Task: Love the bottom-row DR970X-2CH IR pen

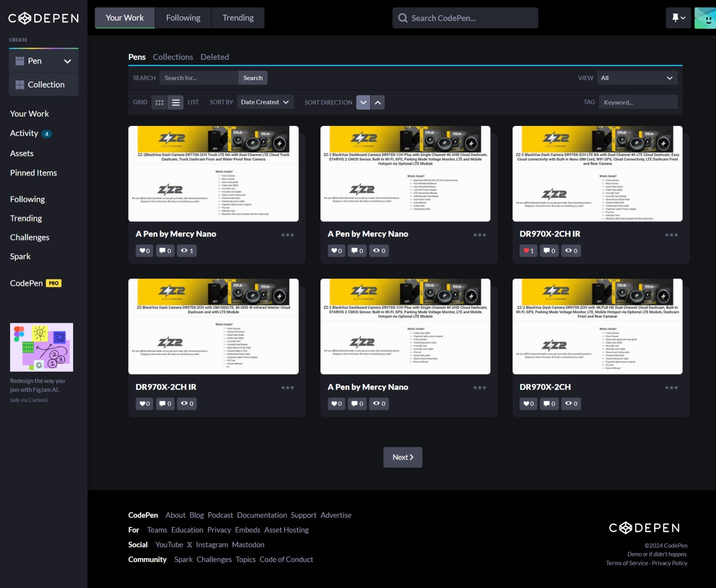Action: (x=144, y=404)
